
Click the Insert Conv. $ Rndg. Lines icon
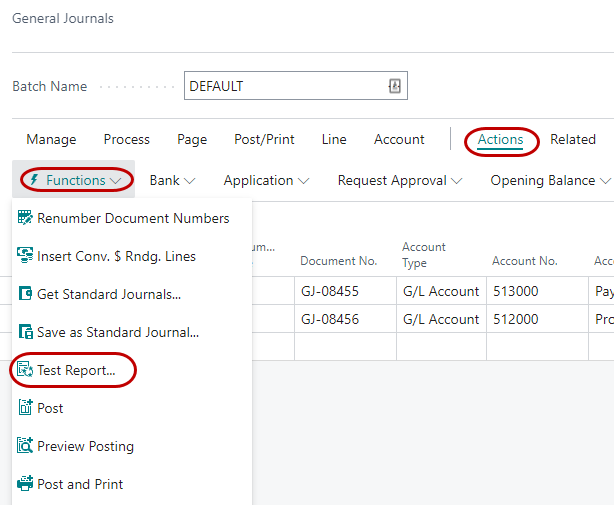[x=25, y=256]
